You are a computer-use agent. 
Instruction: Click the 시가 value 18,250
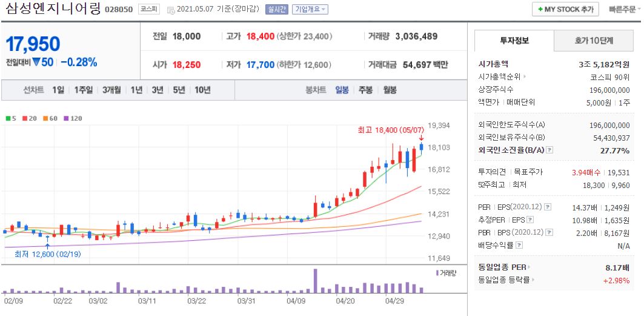(187, 64)
